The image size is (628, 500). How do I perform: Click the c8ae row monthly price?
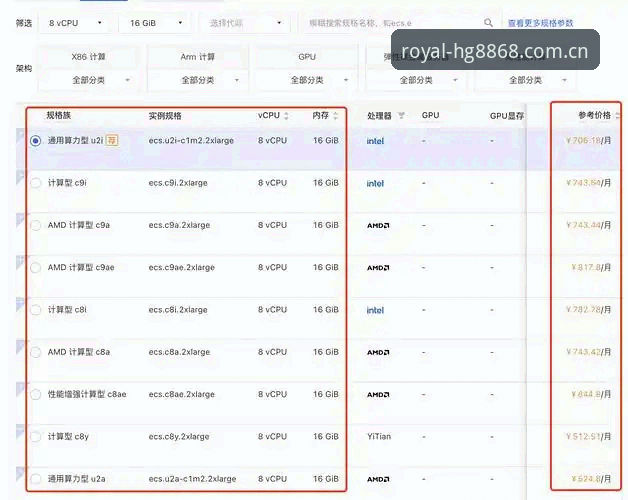point(591,395)
